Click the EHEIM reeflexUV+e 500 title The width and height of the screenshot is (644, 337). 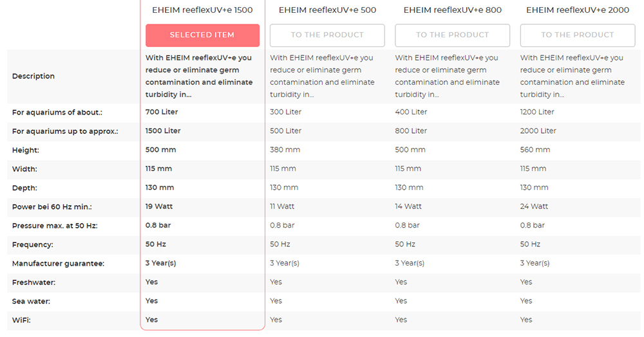coord(327,10)
